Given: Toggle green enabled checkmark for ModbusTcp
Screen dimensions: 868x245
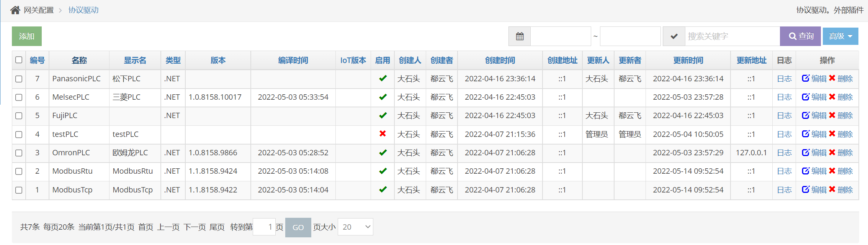Looking at the screenshot, I should [383, 189].
